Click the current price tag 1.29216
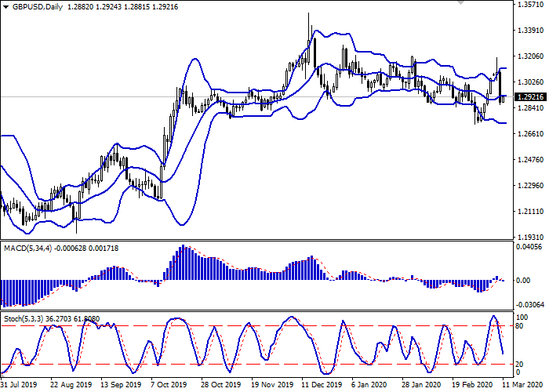Screen dimensions: 549x392 (x=531, y=96)
